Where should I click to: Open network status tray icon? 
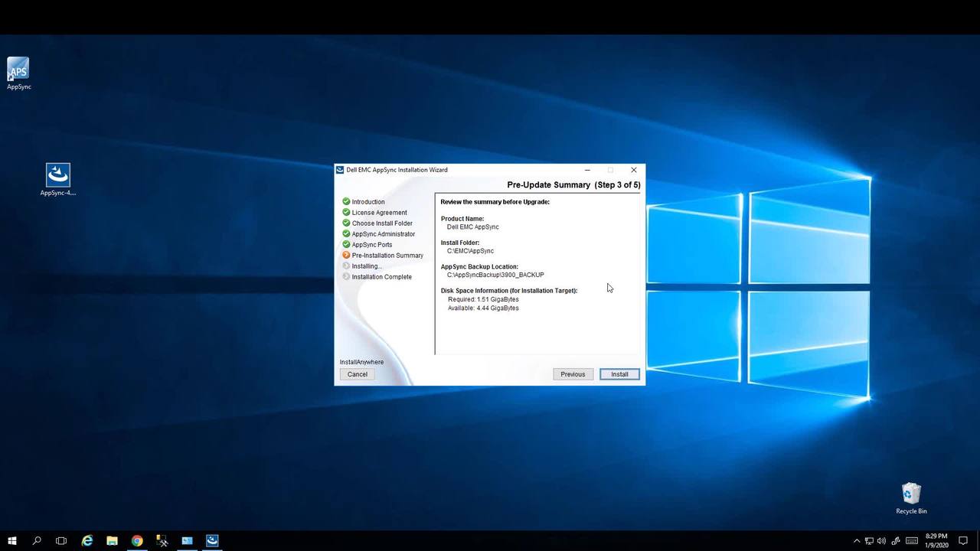click(869, 541)
